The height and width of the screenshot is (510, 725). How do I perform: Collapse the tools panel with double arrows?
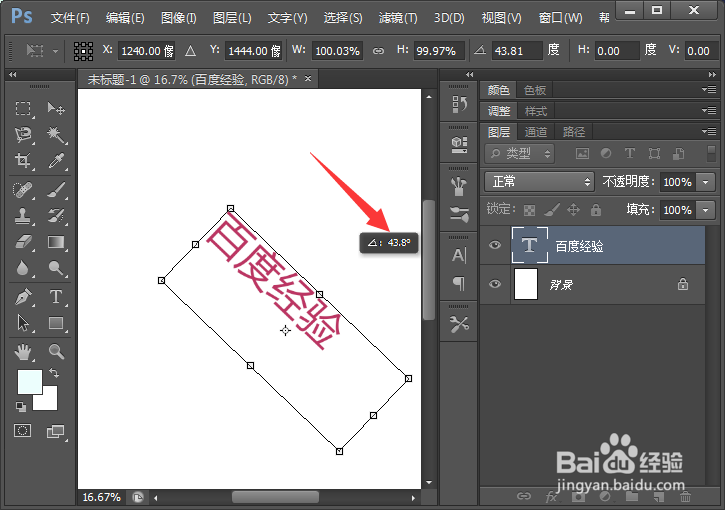(x=12, y=74)
